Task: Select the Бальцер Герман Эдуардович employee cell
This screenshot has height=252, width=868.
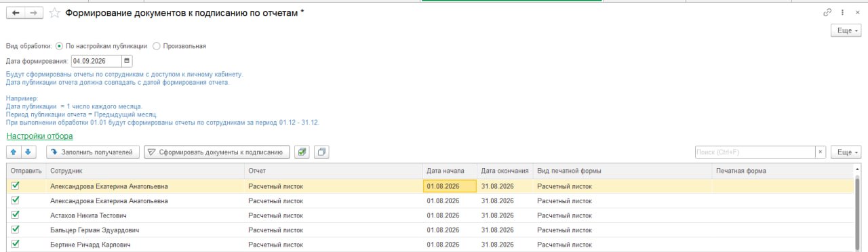Action: pos(145,230)
